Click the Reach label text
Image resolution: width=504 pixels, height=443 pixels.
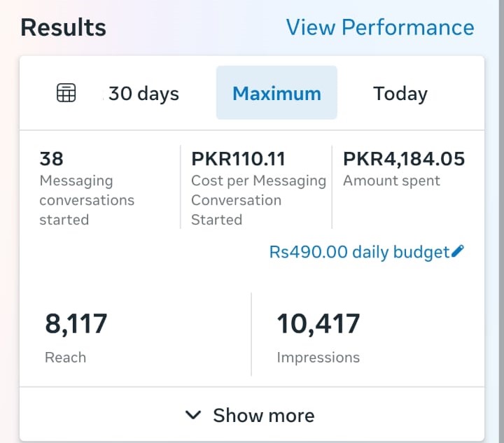65,357
